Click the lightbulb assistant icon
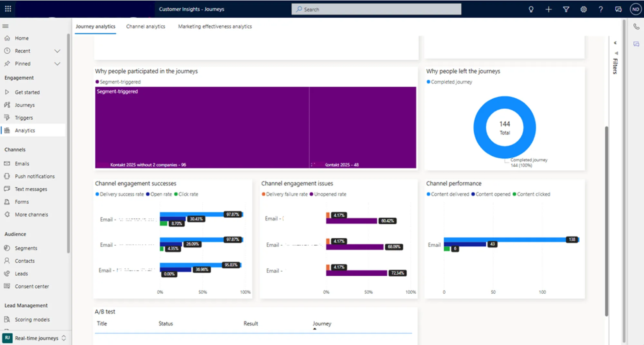The width and height of the screenshot is (644, 345). click(x=531, y=9)
